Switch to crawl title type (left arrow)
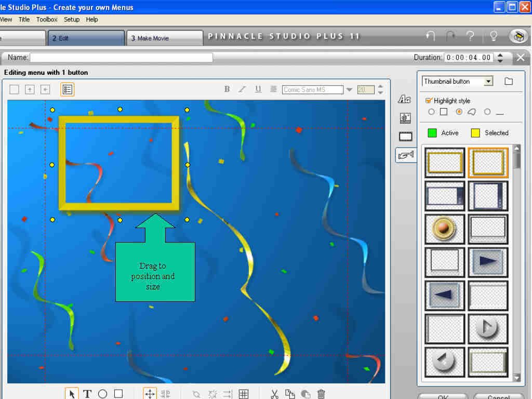532x399 pixels. (x=45, y=89)
